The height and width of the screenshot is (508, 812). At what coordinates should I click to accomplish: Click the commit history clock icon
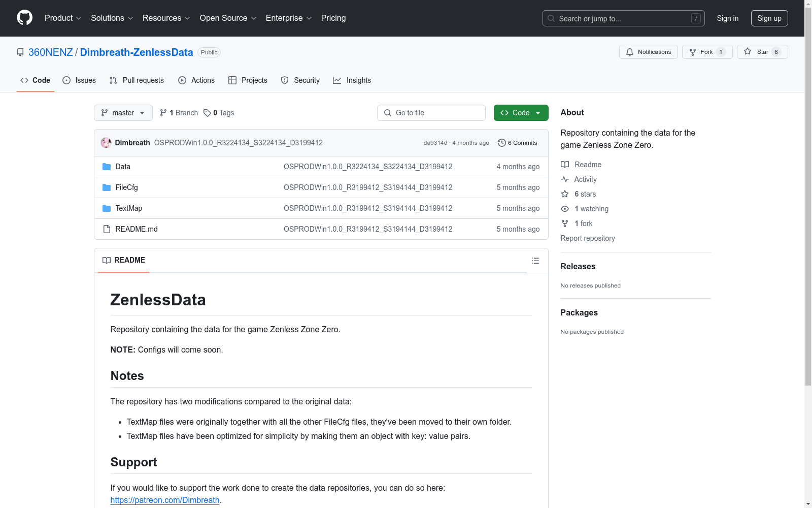tap(502, 143)
